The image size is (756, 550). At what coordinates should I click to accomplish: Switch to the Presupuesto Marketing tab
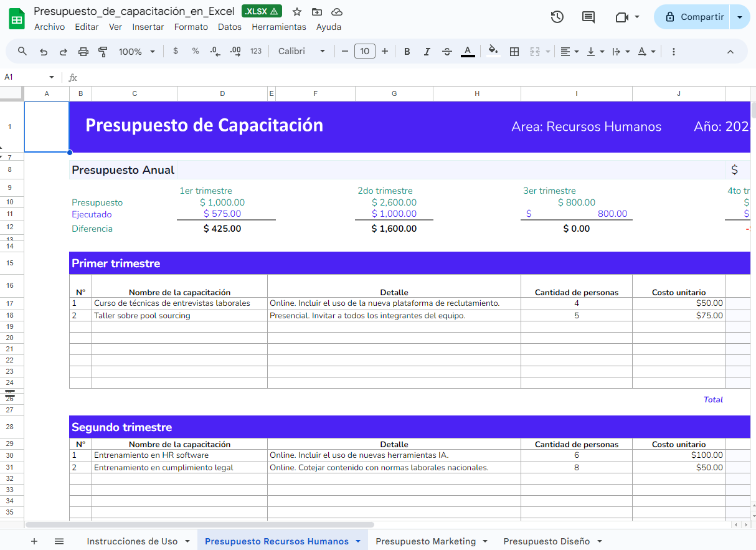[x=426, y=541]
